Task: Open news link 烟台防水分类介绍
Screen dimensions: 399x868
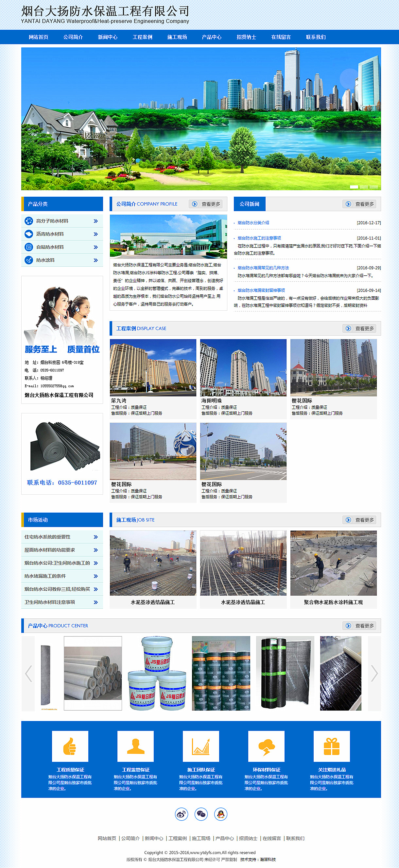Action: coord(253,223)
